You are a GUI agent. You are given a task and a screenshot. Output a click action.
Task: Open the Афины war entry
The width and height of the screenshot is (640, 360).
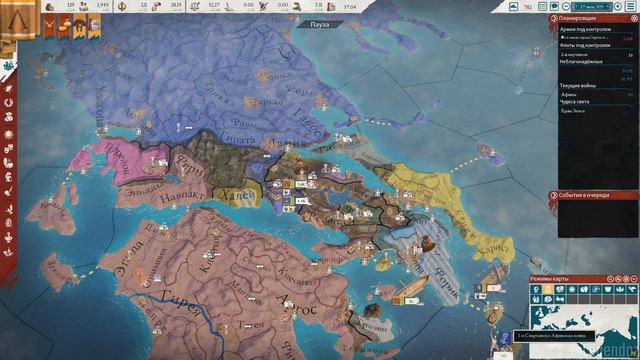[597, 94]
